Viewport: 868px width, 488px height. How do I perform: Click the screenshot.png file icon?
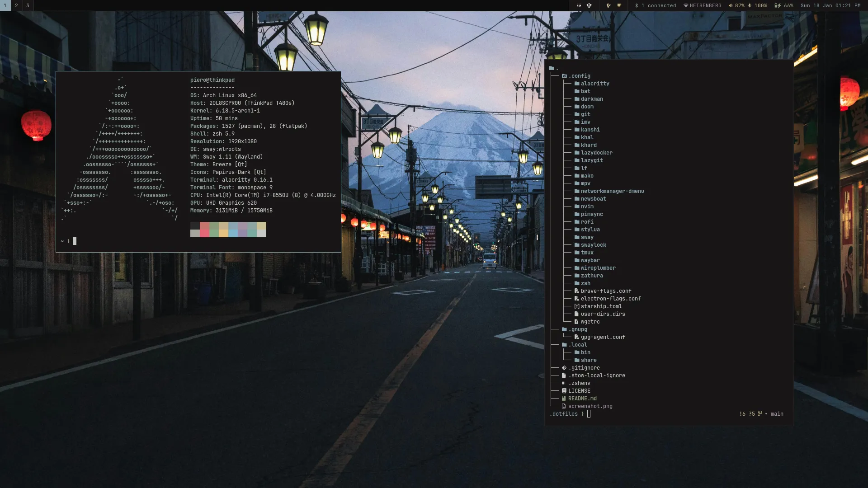pos(565,406)
